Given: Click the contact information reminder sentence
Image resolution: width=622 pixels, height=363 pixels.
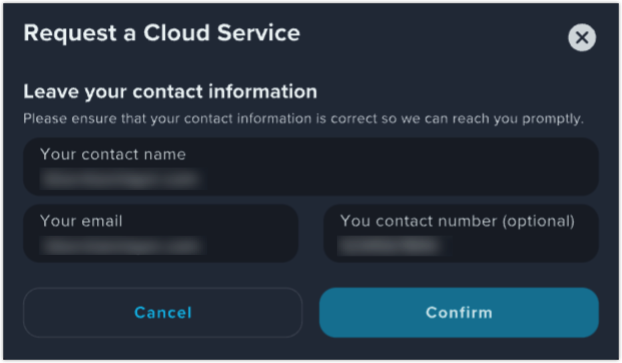Looking at the screenshot, I should tap(303, 119).
